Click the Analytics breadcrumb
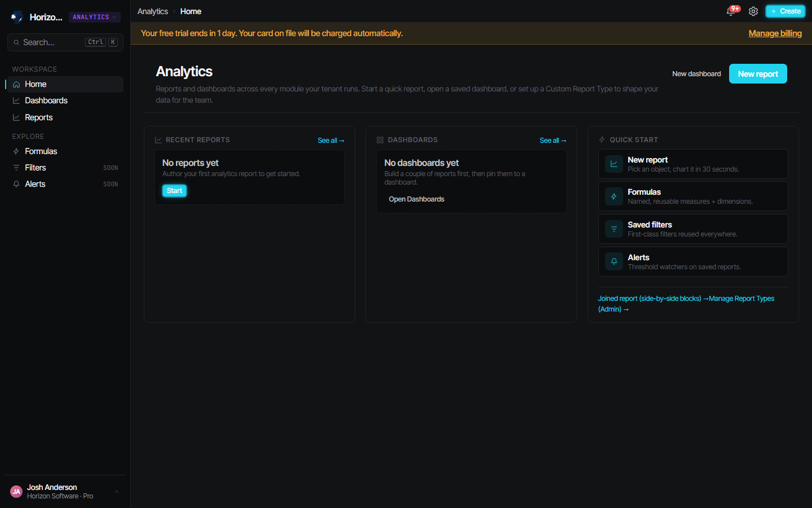 click(x=153, y=11)
